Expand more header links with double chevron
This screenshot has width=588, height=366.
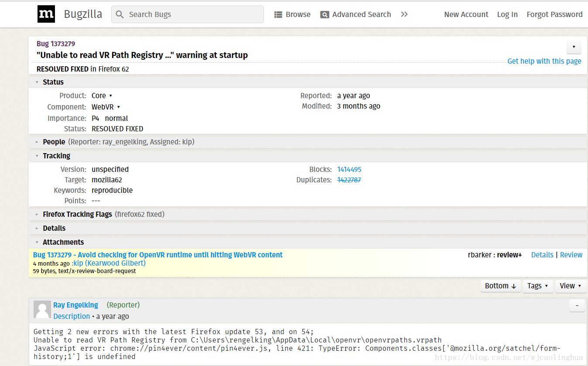(404, 14)
